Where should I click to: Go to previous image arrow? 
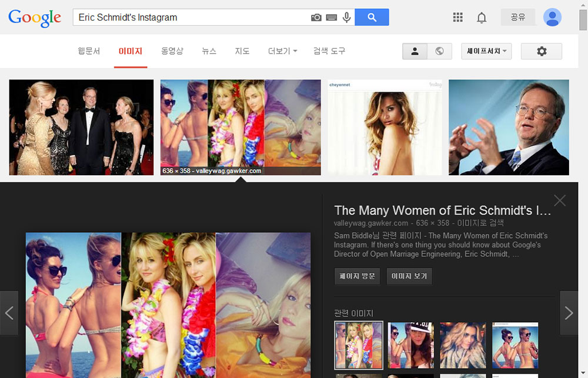tap(9, 313)
